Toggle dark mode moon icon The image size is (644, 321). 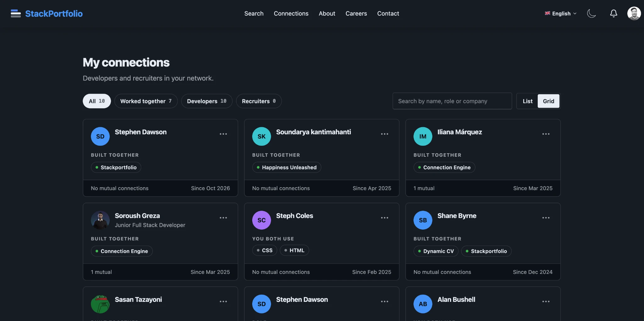(x=591, y=14)
